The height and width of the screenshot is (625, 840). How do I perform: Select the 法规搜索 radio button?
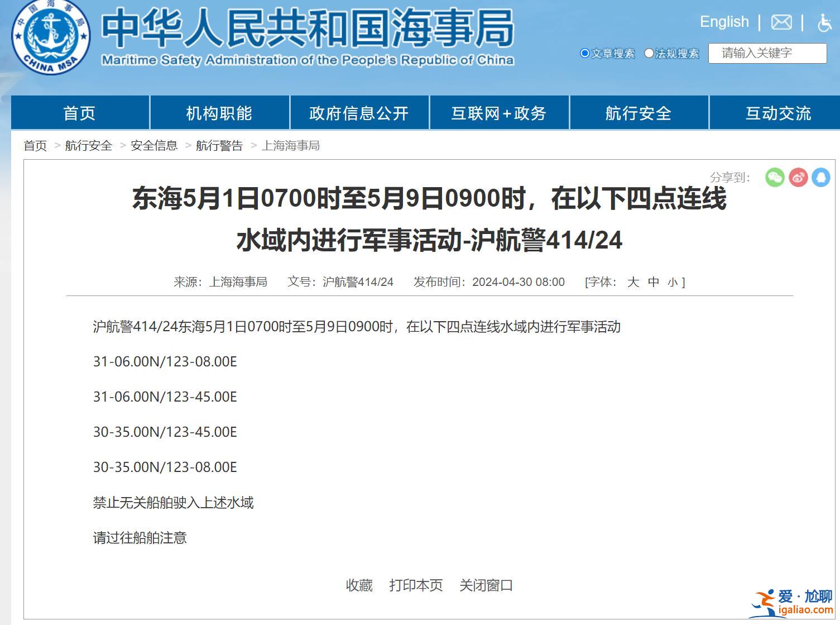coord(649,54)
